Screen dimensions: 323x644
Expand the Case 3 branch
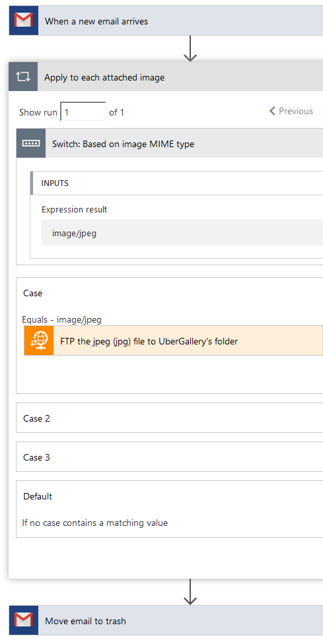click(x=169, y=457)
